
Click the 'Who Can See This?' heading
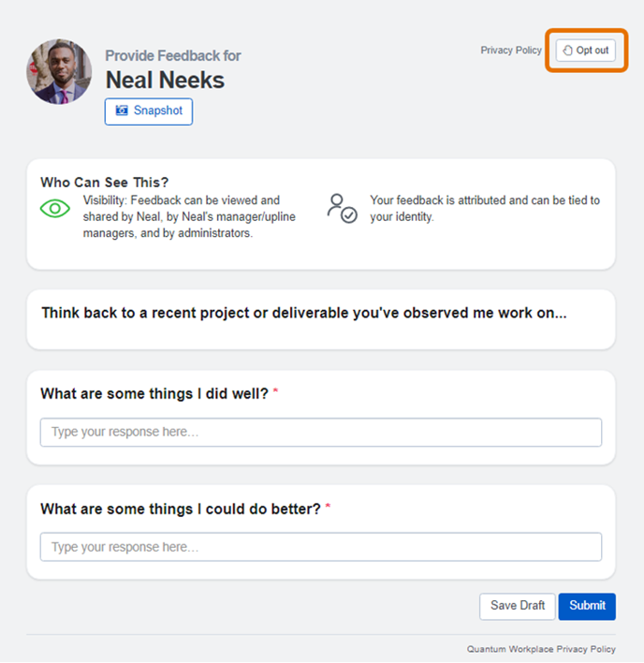point(105,183)
